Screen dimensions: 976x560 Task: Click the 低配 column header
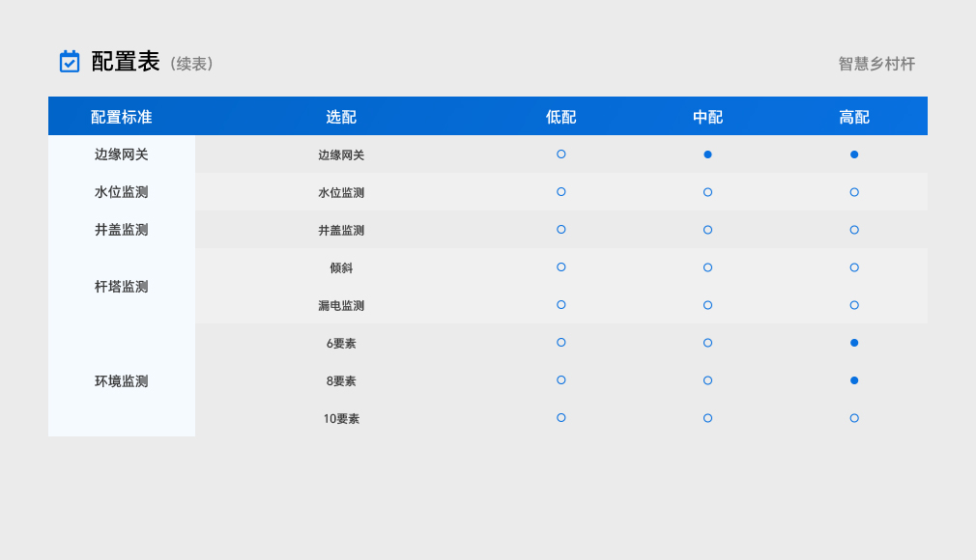click(561, 117)
